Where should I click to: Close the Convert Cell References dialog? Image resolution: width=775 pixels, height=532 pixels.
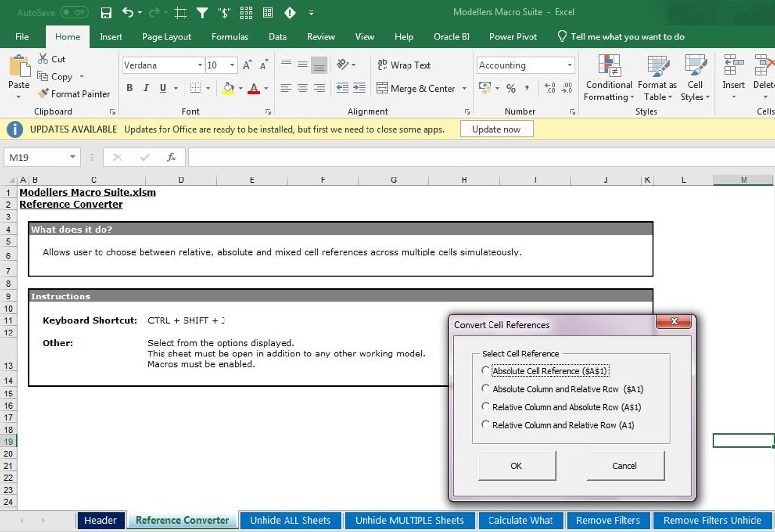pos(674,321)
